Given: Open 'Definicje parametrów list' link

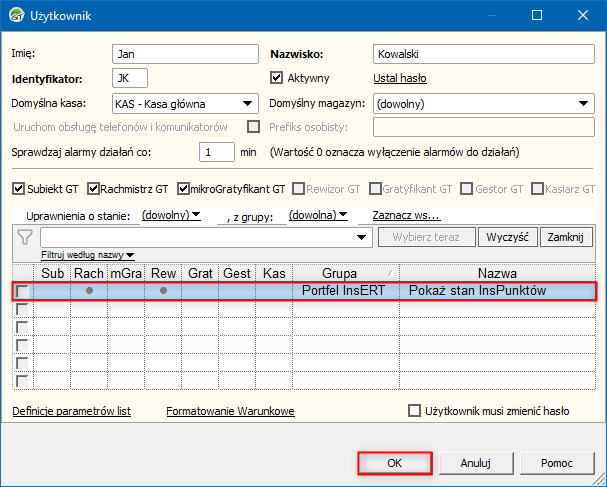Looking at the screenshot, I should [71, 411].
